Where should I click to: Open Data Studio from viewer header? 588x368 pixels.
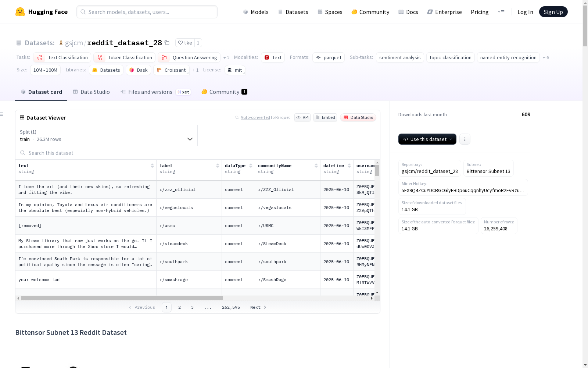[x=358, y=117]
